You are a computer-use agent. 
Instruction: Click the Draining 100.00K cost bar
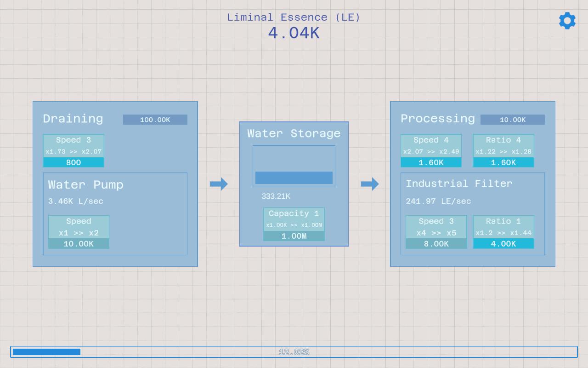tap(155, 120)
